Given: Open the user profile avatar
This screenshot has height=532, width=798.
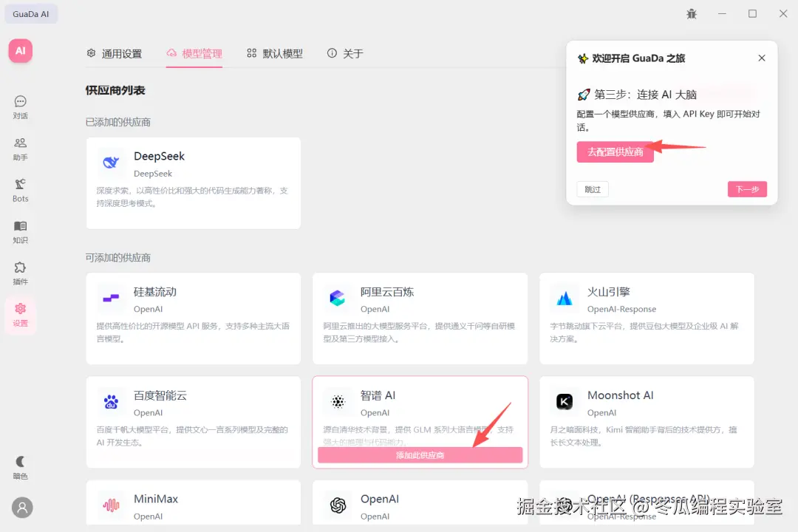Looking at the screenshot, I should (22, 508).
